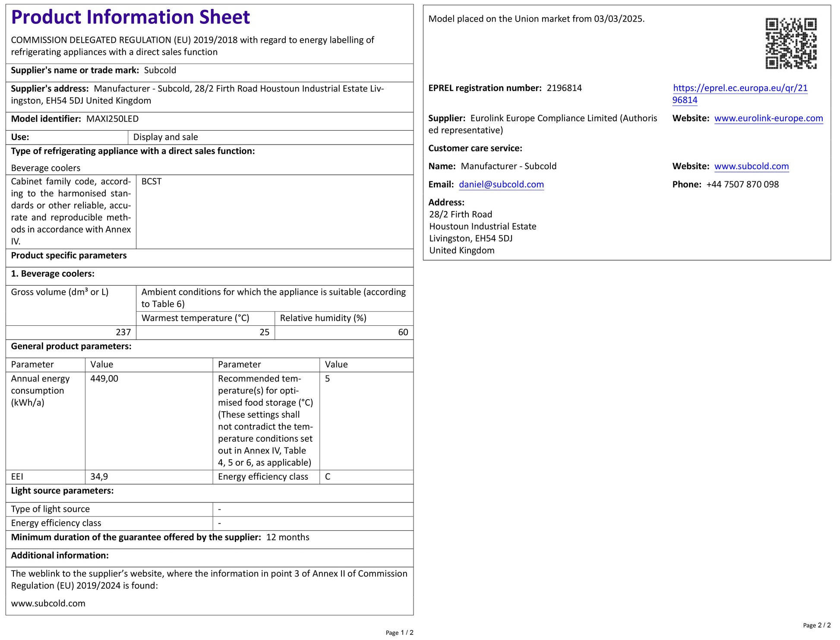Open the eprel.ec.europa.eu QR link
This screenshot has height=640, width=840.
(x=740, y=88)
